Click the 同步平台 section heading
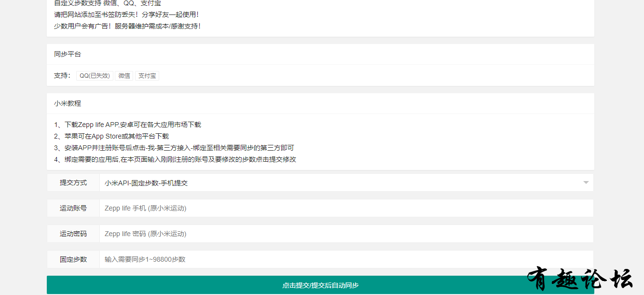This screenshot has width=644, height=295. (x=68, y=54)
